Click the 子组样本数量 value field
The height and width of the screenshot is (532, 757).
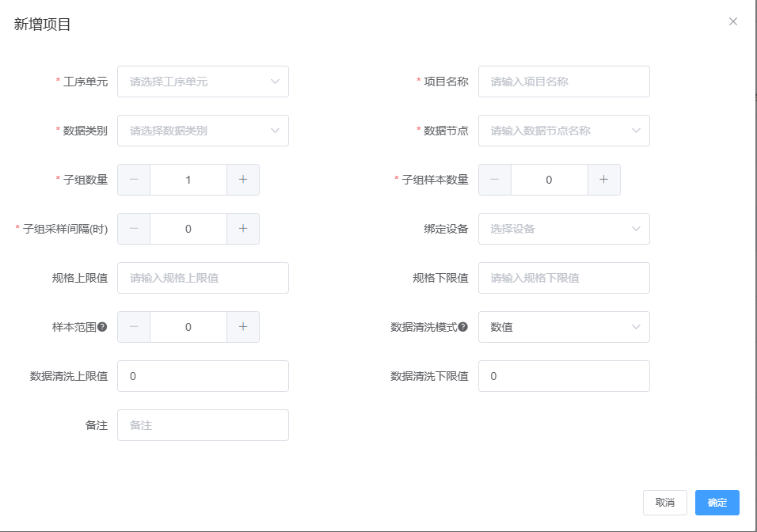pos(550,180)
